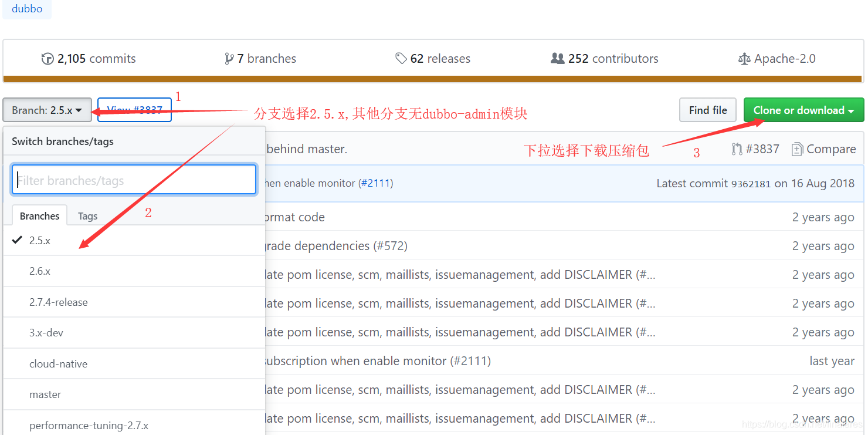
Task: Click the contributors people icon
Action: click(x=558, y=59)
